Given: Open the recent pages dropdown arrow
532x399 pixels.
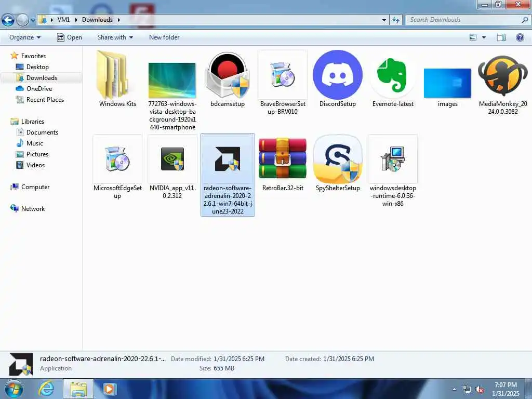Looking at the screenshot, I should (x=33, y=20).
